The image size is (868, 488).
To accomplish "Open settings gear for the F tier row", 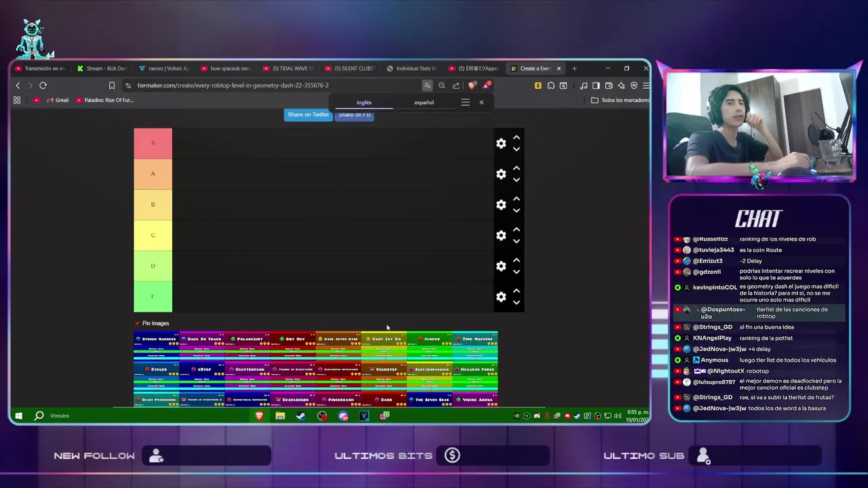I will pyautogui.click(x=500, y=297).
